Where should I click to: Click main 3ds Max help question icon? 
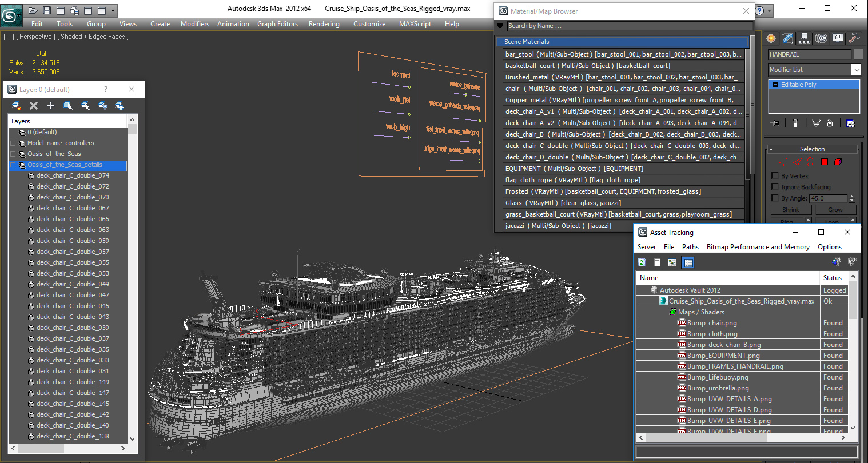click(759, 11)
